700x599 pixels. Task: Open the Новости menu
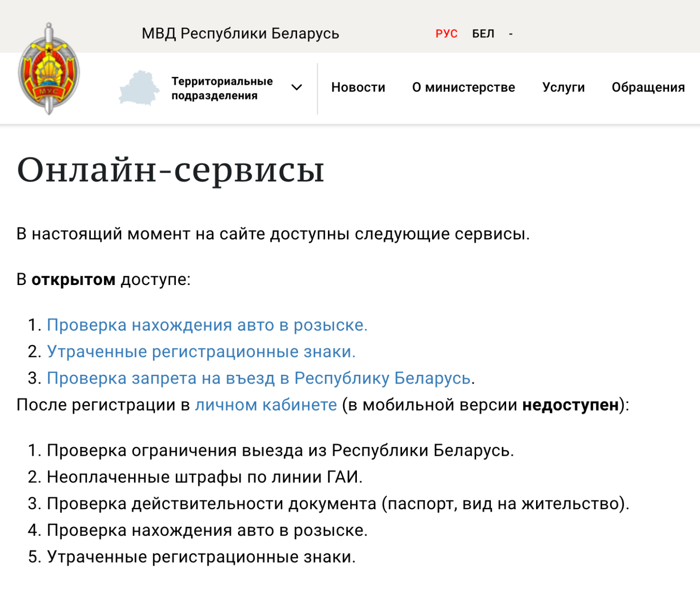click(358, 87)
